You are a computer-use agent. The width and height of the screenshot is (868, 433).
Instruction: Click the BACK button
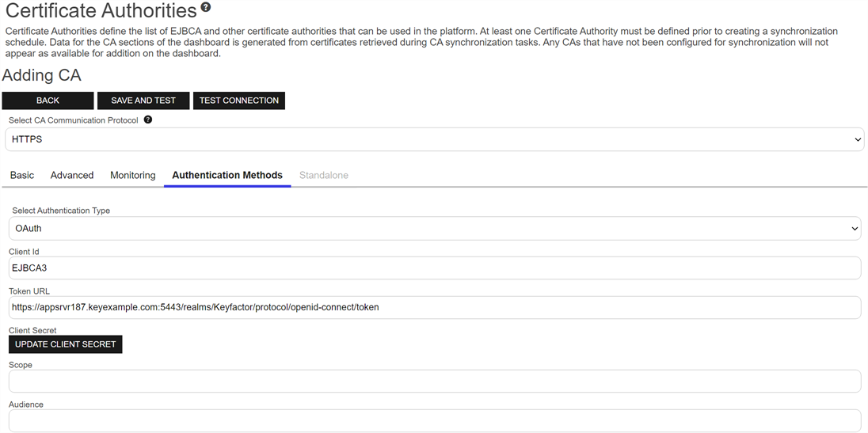coord(48,101)
